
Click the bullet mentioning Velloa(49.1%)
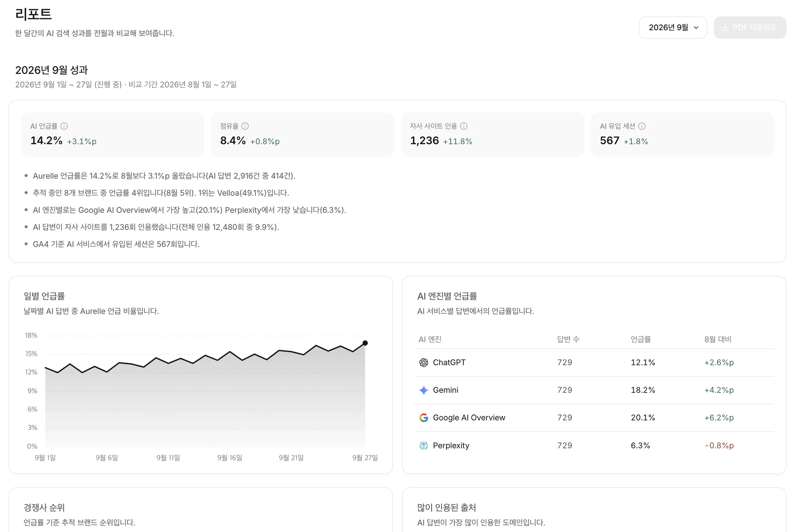point(161,193)
